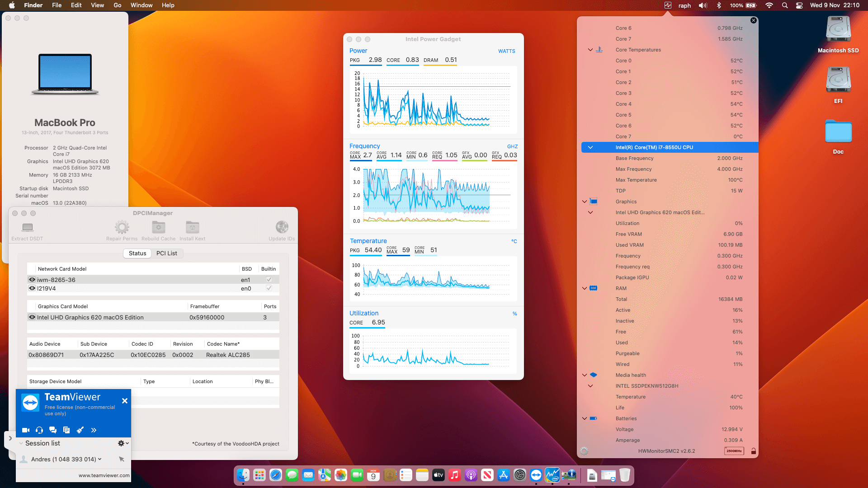Click Repair Perms gear icon
This screenshot has width=868, height=488.
(122, 227)
